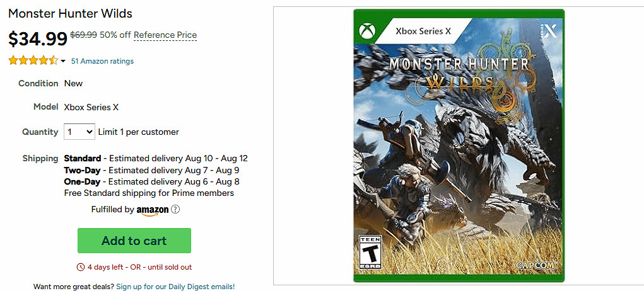Click the Xbox sphere logo on cover
This screenshot has height=291, width=644.
[366, 31]
